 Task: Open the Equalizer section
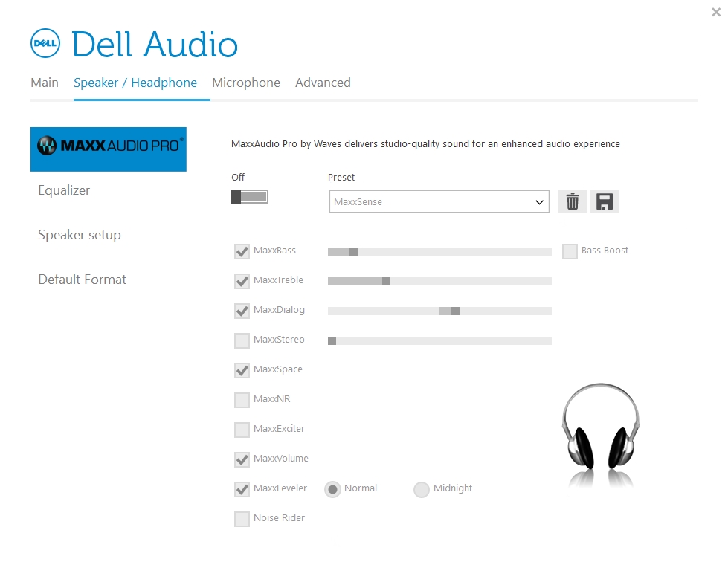tap(63, 190)
